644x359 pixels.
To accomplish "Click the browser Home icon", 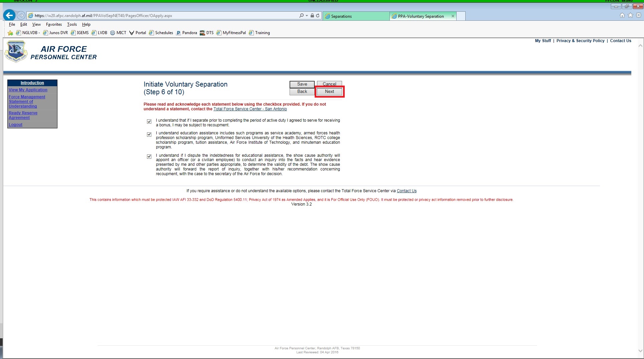I will (x=622, y=15).
